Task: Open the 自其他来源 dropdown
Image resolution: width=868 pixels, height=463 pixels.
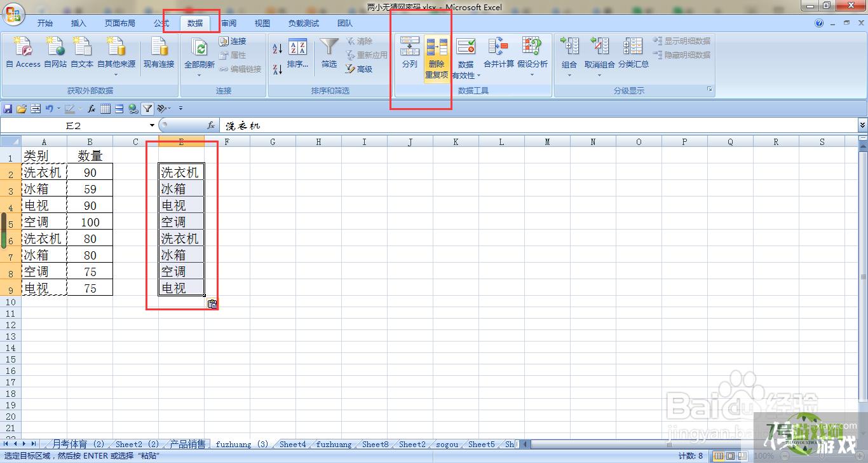Action: pyautogui.click(x=116, y=56)
